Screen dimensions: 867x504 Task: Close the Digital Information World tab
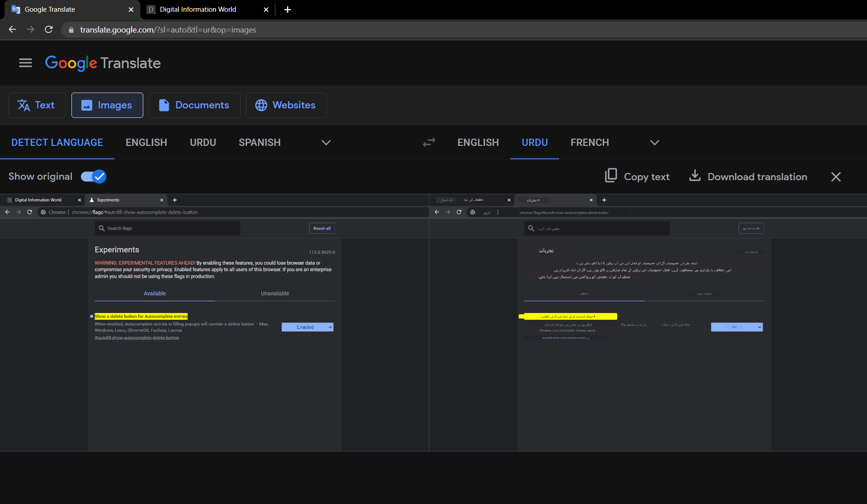(x=266, y=9)
